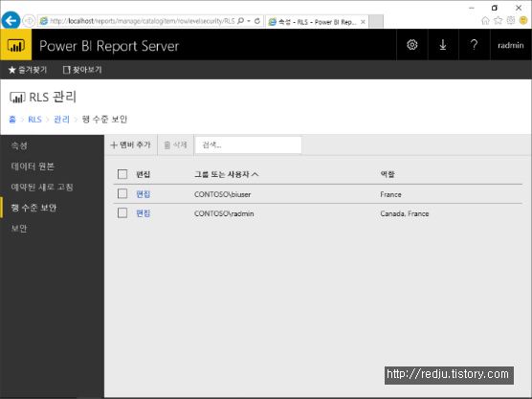532x399 pixels.
Task: Click the Power BI Report Server title
Action: [109, 46]
